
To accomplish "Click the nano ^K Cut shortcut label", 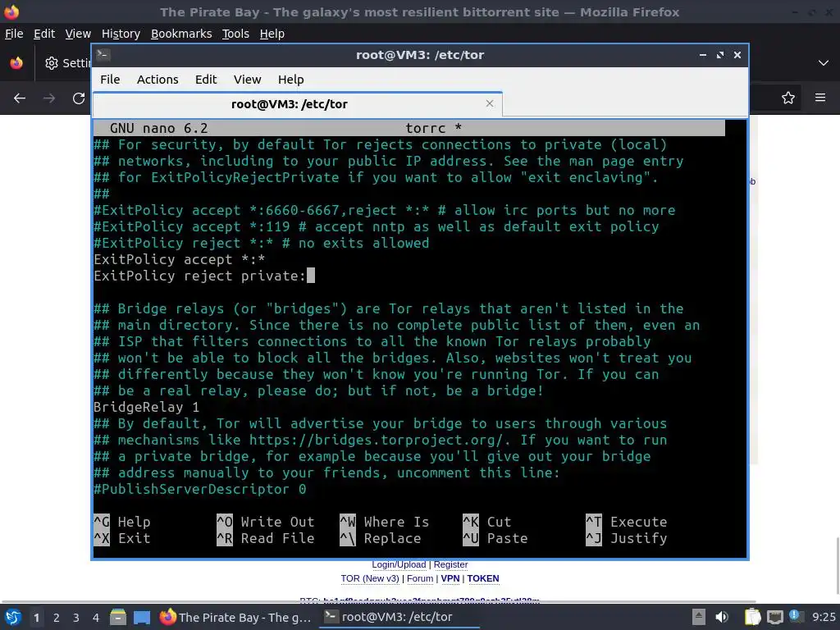I will tap(487, 522).
